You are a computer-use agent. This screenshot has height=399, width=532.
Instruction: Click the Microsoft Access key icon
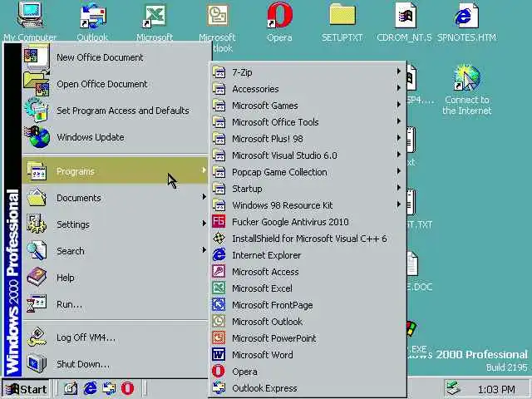[x=219, y=272]
